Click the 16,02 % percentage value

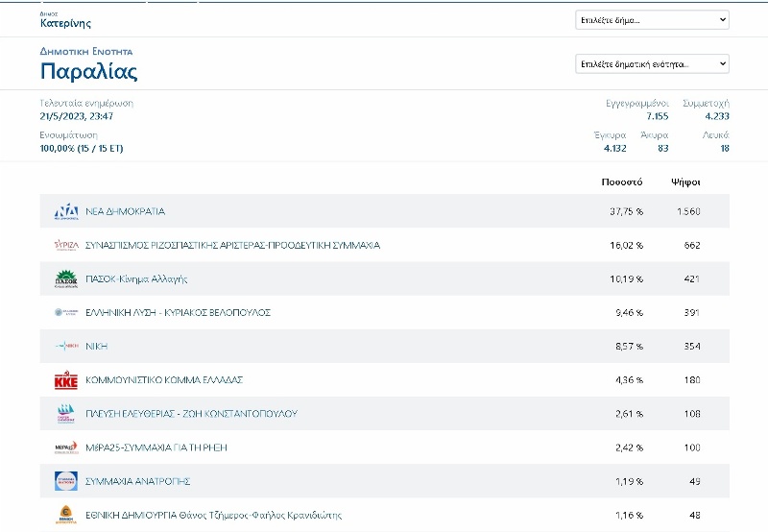pyautogui.click(x=627, y=245)
